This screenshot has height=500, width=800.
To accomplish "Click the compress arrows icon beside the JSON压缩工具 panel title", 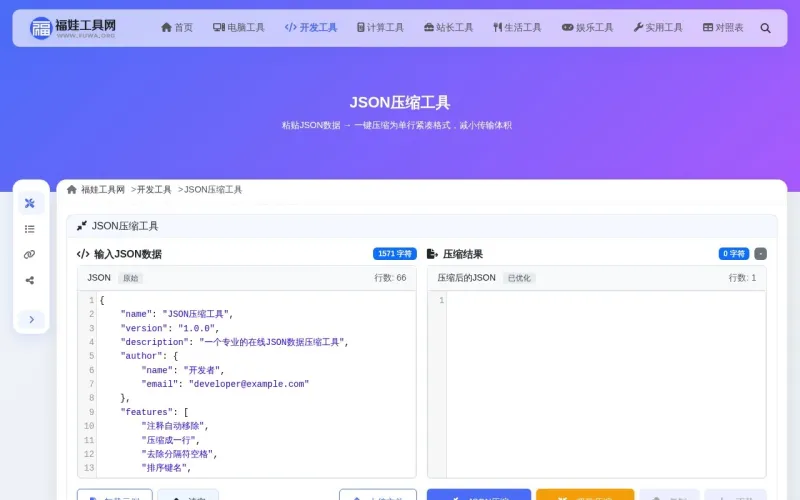I will pyautogui.click(x=82, y=226).
